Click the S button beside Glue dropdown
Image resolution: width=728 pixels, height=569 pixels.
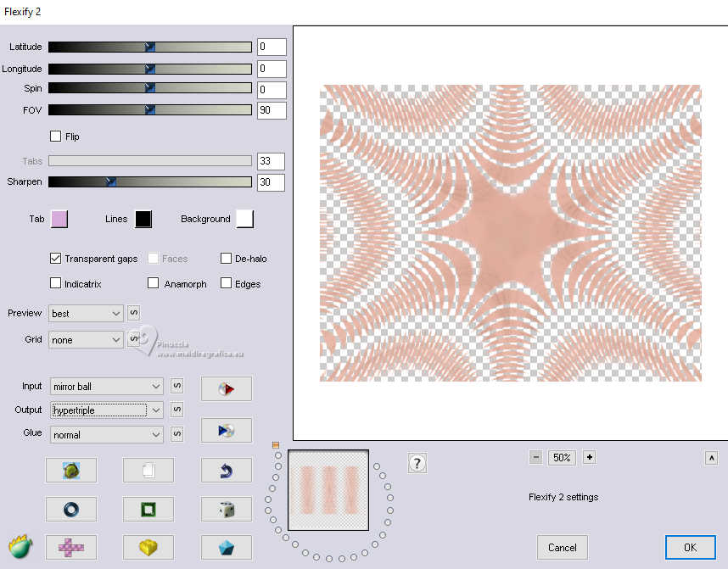pyautogui.click(x=176, y=434)
